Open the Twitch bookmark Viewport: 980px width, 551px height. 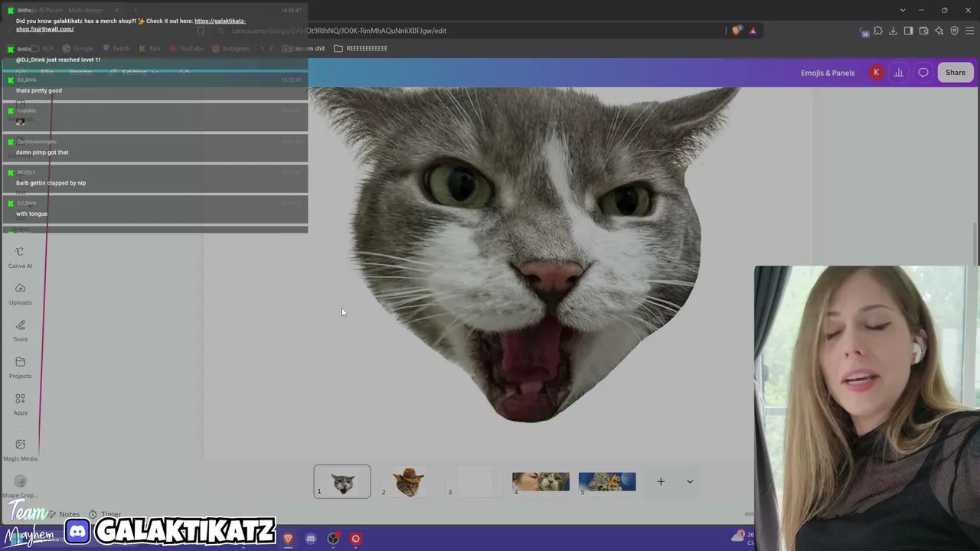tap(116, 48)
